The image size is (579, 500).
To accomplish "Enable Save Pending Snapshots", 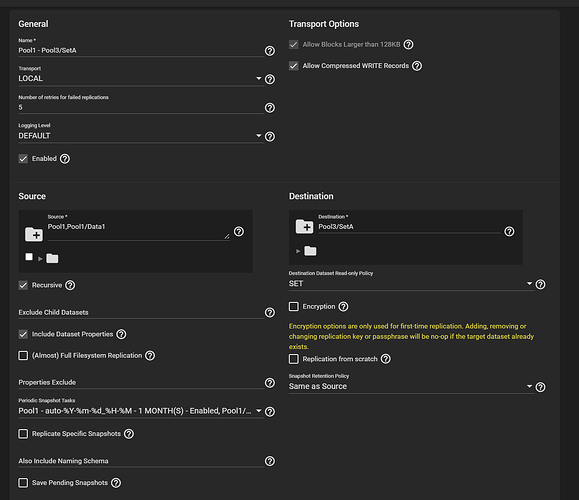I will click(x=23, y=483).
